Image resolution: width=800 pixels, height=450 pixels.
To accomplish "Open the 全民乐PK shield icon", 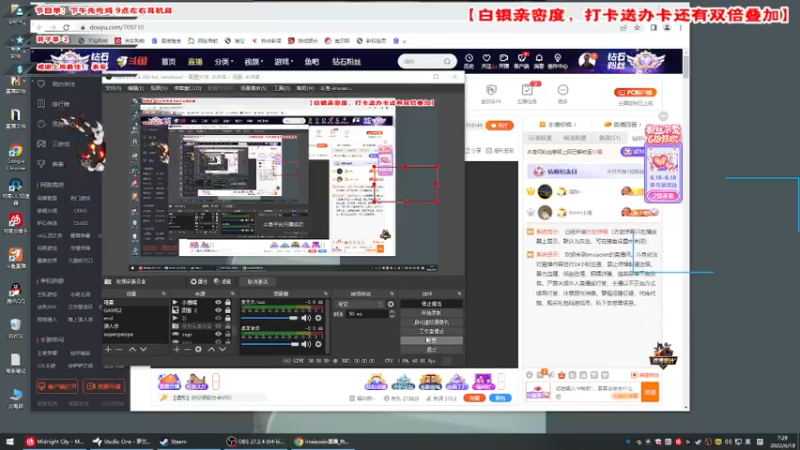I will (x=491, y=90).
